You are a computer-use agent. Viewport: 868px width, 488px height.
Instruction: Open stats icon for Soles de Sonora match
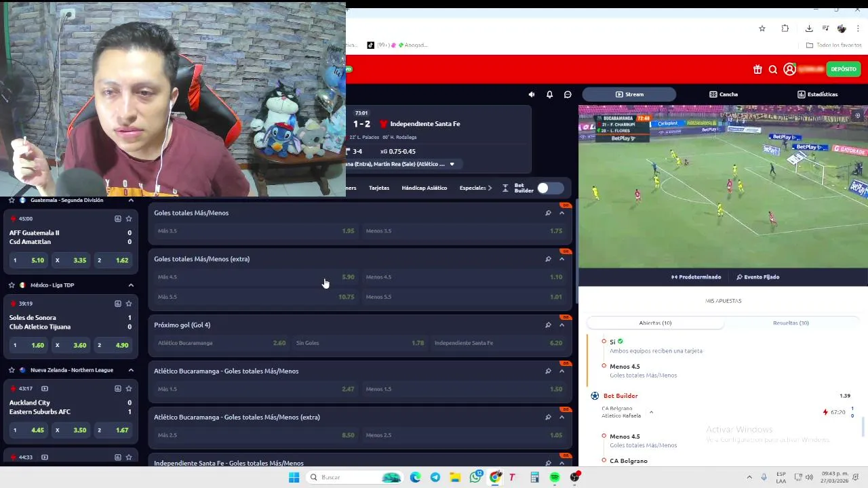pos(117,304)
